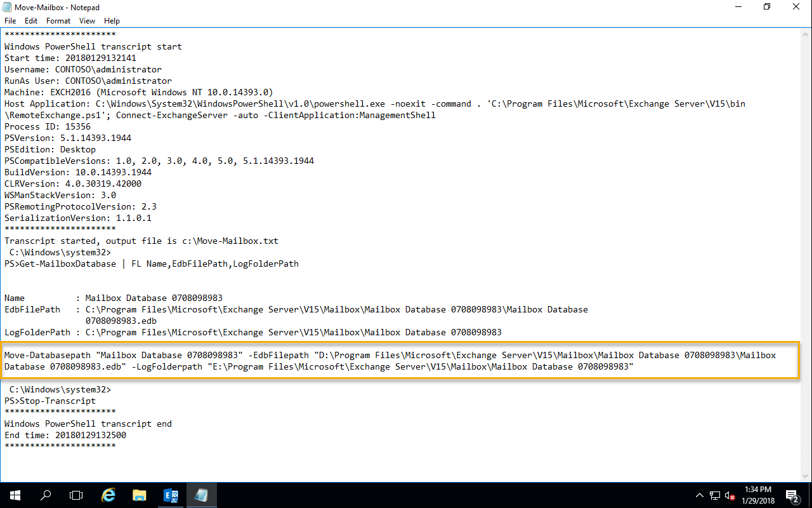
Task: Open the Format menu
Action: (x=58, y=21)
